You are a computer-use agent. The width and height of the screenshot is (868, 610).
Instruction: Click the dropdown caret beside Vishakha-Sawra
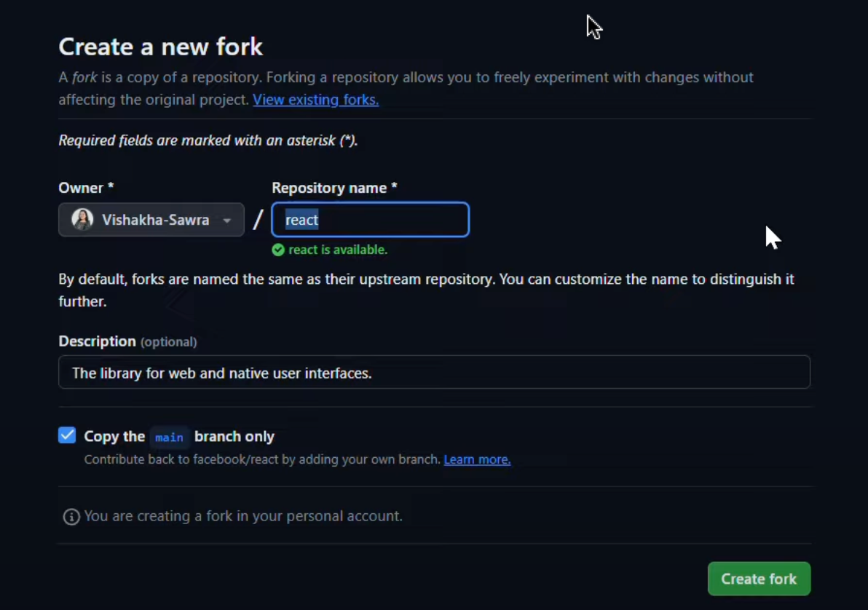point(226,220)
